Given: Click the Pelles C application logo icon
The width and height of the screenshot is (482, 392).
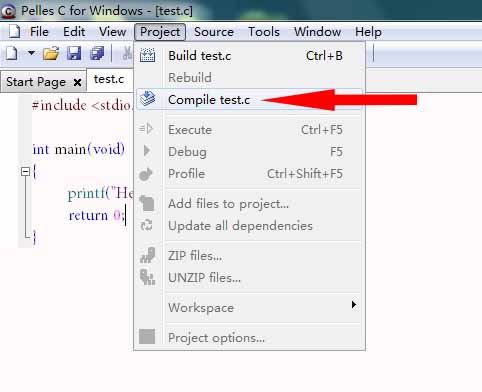Looking at the screenshot, I should coord(8,11).
